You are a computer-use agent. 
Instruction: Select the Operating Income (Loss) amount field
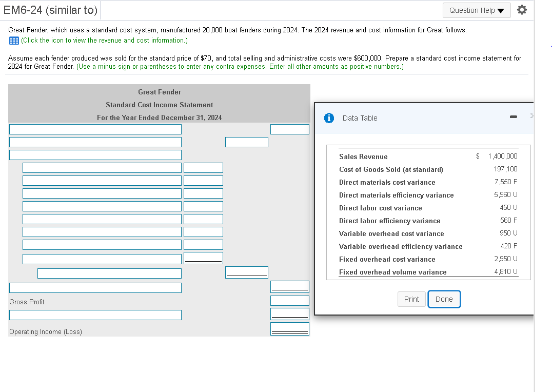click(290, 329)
